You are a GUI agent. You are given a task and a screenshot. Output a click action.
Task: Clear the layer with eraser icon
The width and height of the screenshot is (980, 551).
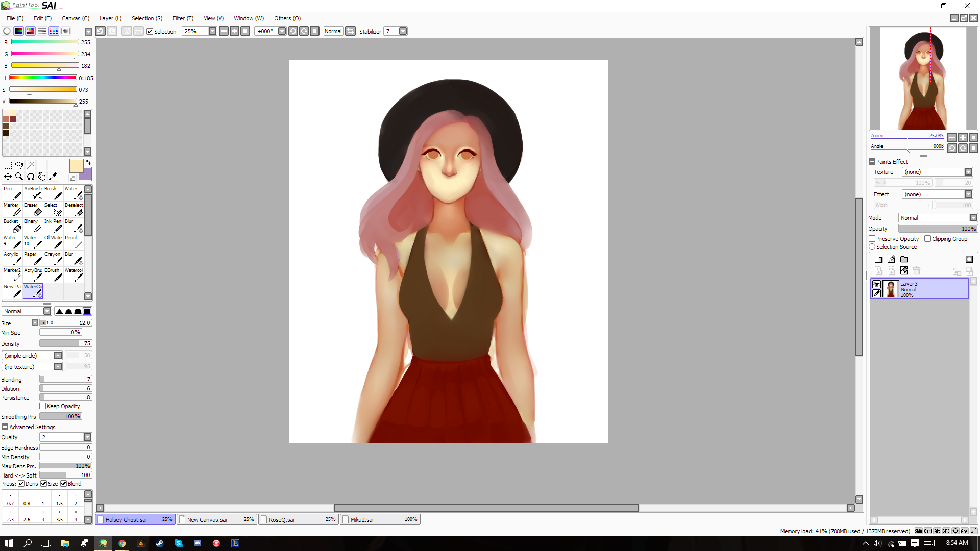904,271
